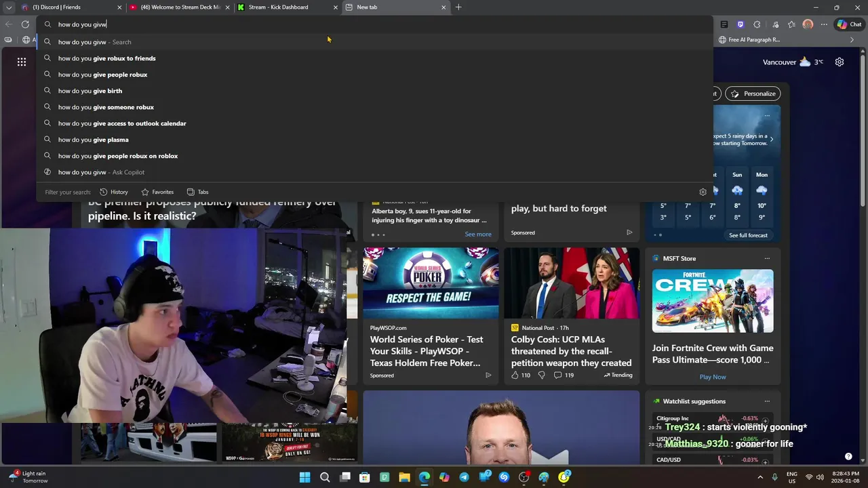Open the reading view icon in toolbar
Screen dimensions: 868x488
coord(724,24)
